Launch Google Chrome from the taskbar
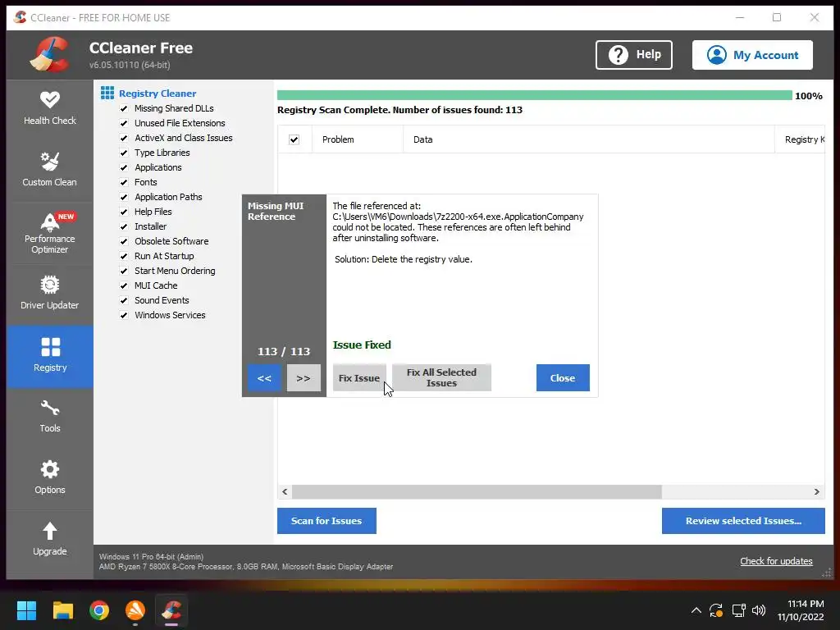Viewport: 840px width, 630px height. 99,610
